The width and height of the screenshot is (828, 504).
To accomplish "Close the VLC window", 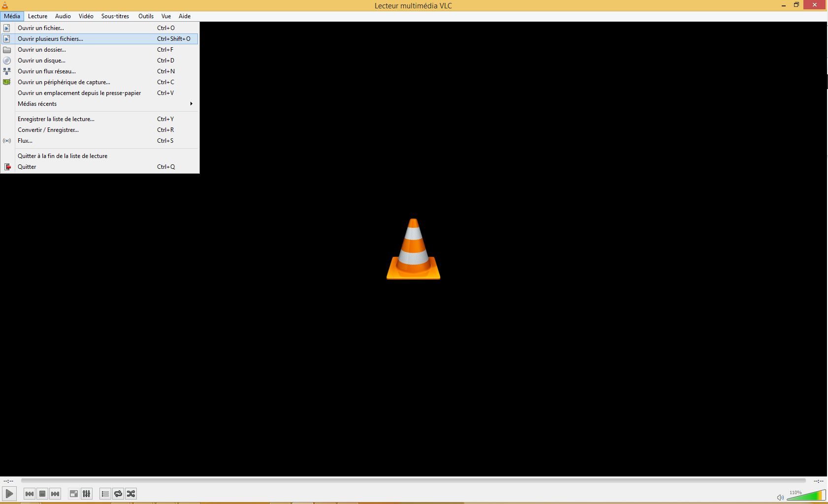I will (815, 5).
